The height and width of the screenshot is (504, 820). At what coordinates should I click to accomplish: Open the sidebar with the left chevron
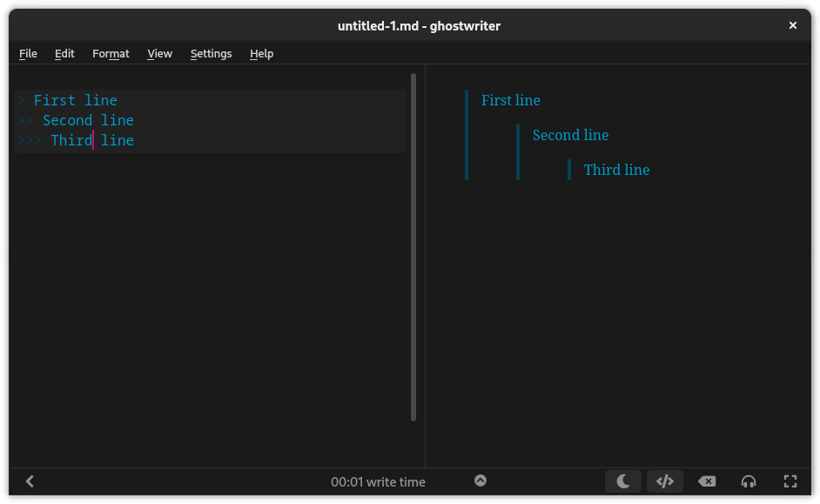(x=30, y=481)
